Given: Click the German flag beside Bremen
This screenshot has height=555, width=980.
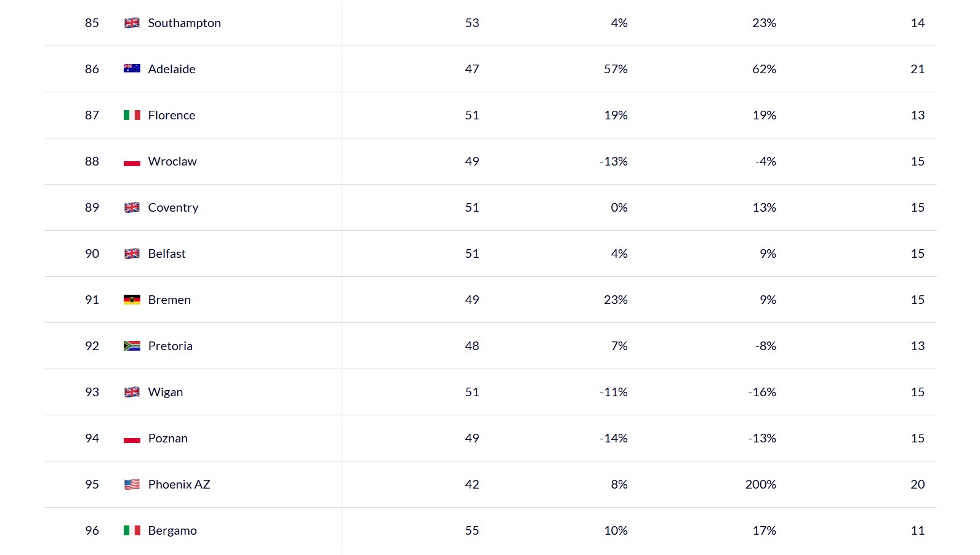Looking at the screenshot, I should tap(132, 300).
